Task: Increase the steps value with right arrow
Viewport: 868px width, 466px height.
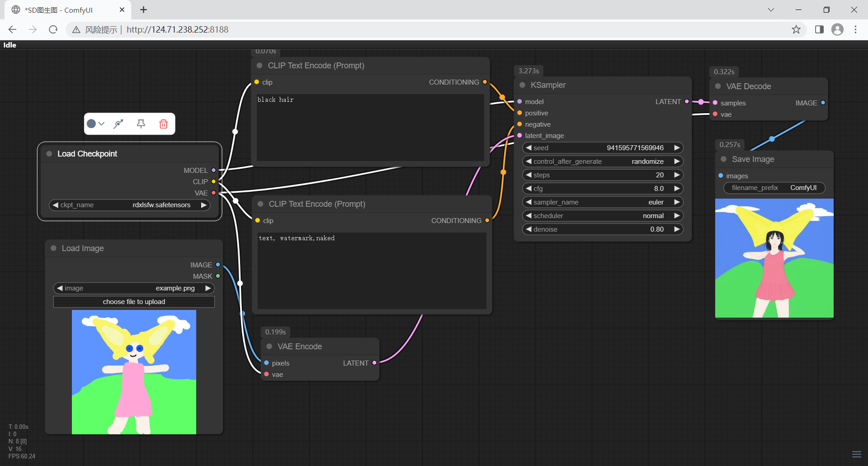Action: (677, 175)
